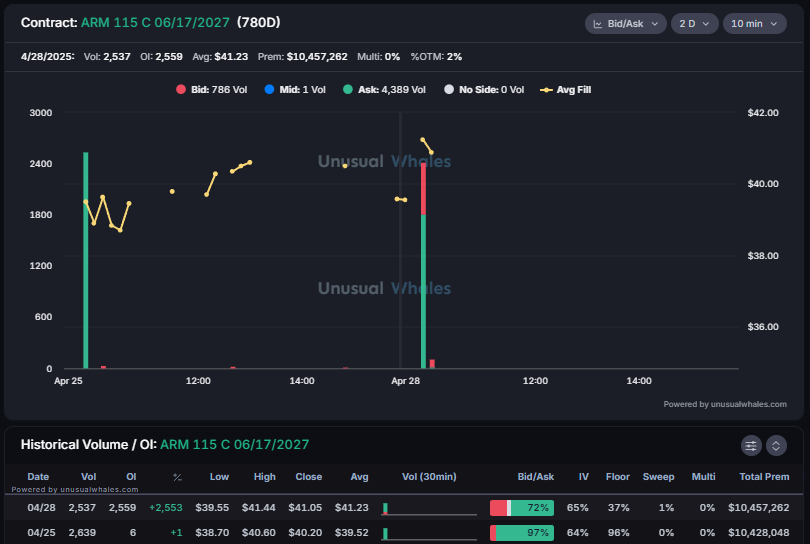Click the $38.70 Low value
Viewport: 810px width, 544px height.
click(x=212, y=532)
